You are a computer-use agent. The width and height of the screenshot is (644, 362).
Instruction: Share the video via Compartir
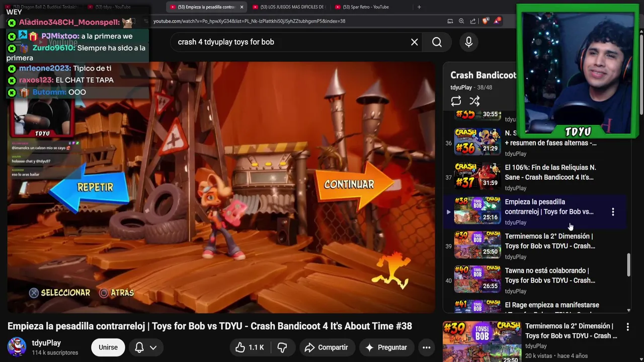click(326, 347)
